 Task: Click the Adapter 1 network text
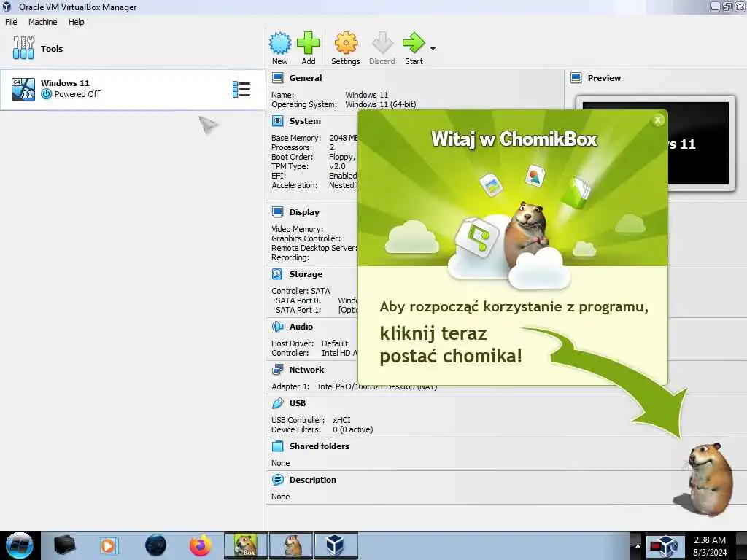click(354, 386)
